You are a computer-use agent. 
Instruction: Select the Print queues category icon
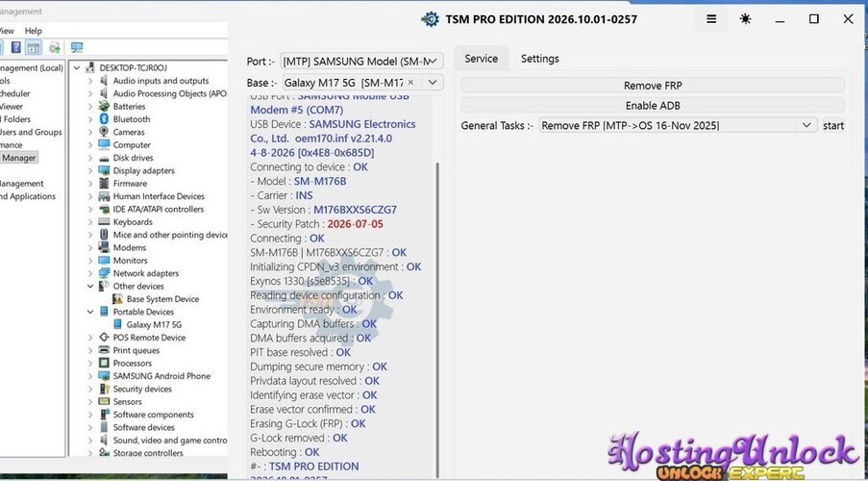104,350
